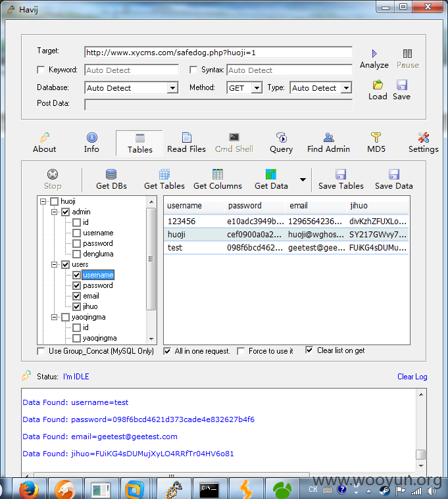448x499 pixels.
Task: Open the Cmd Shell section
Action: (x=234, y=143)
